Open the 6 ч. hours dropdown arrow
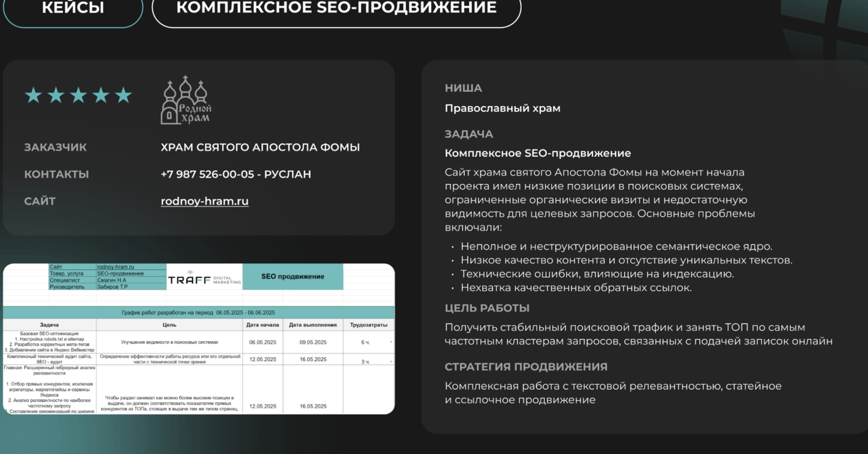 coord(391,342)
